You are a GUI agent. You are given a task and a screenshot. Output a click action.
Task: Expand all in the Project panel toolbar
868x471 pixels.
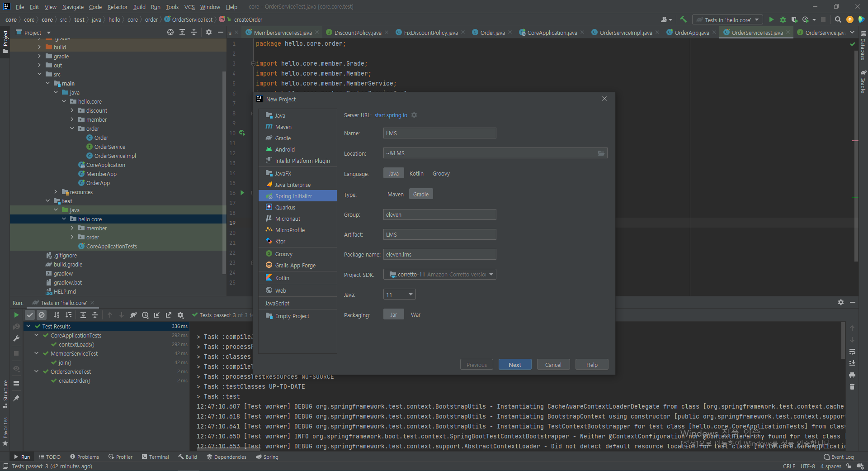pyautogui.click(x=182, y=32)
